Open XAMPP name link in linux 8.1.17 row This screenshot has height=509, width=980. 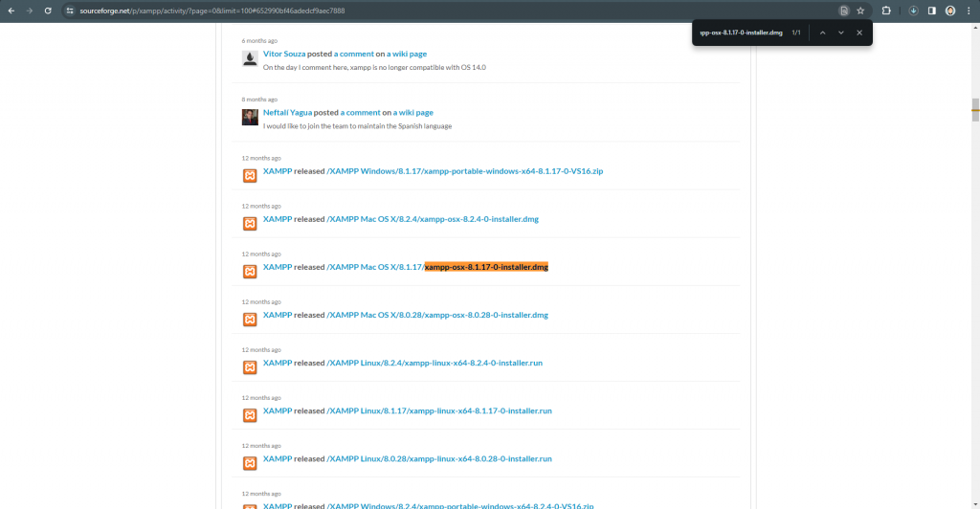click(x=278, y=411)
